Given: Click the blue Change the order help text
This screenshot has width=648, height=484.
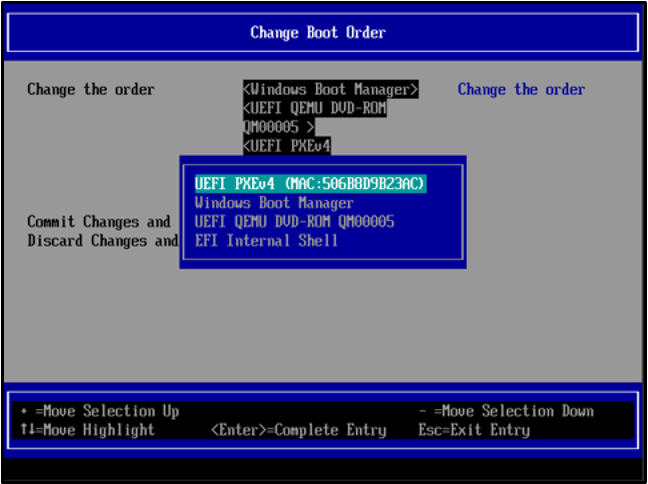Looking at the screenshot, I should pos(521,89).
